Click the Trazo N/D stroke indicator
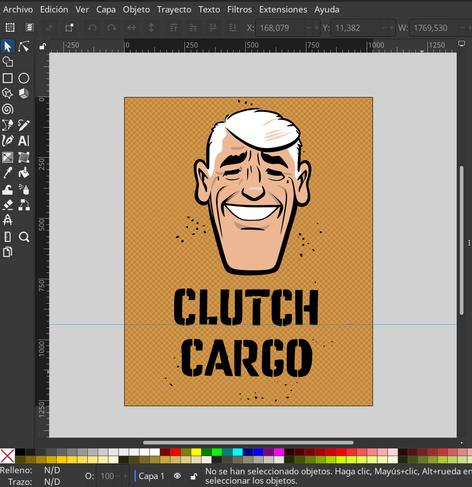Viewport: 472px width, 487px height. [52, 482]
